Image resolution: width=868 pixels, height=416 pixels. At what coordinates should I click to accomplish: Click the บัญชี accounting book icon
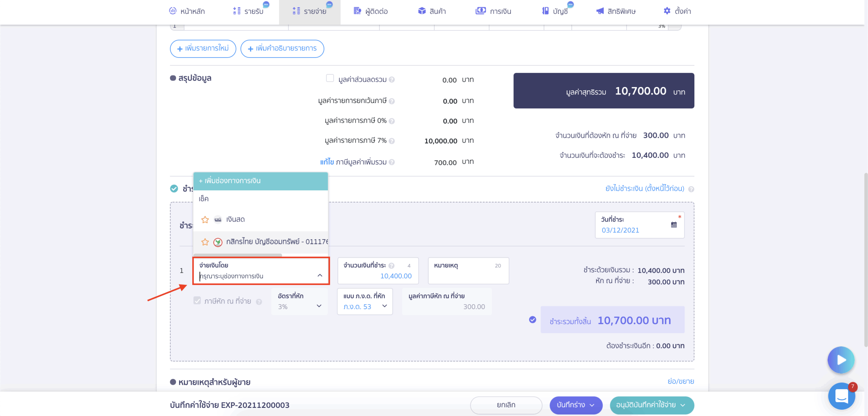[545, 11]
